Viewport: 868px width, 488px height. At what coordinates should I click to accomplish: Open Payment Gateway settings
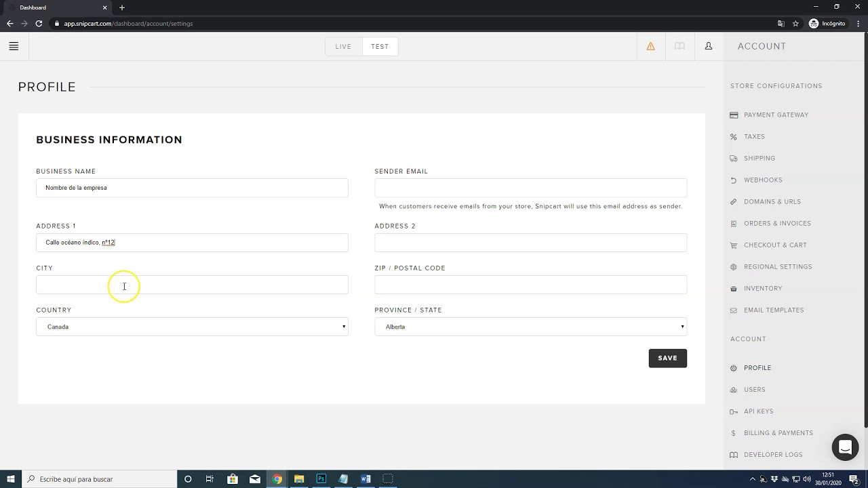(x=776, y=115)
